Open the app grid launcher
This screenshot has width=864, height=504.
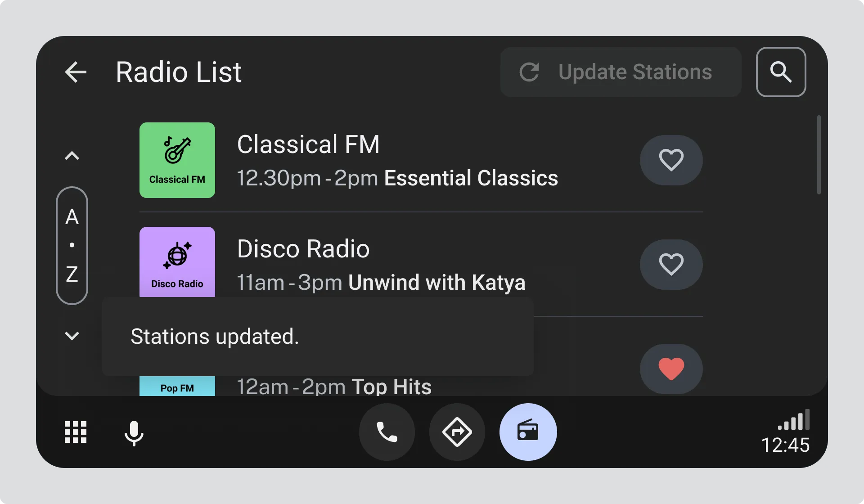tap(76, 432)
